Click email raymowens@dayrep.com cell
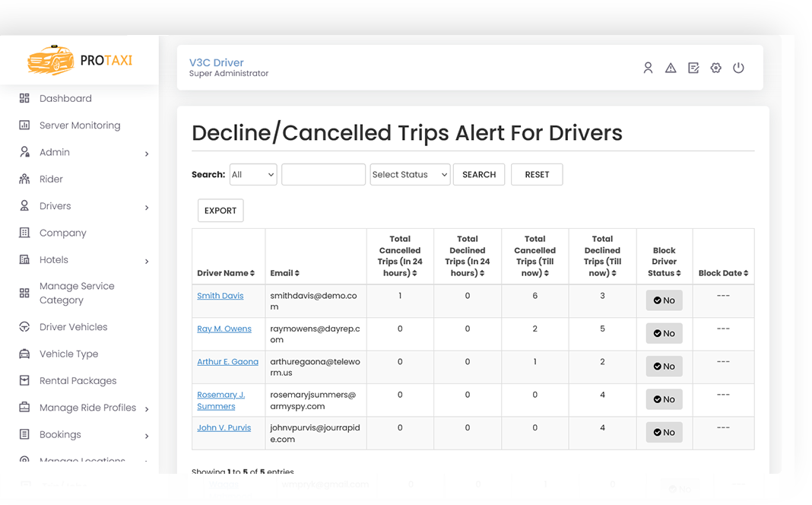 pos(315,334)
